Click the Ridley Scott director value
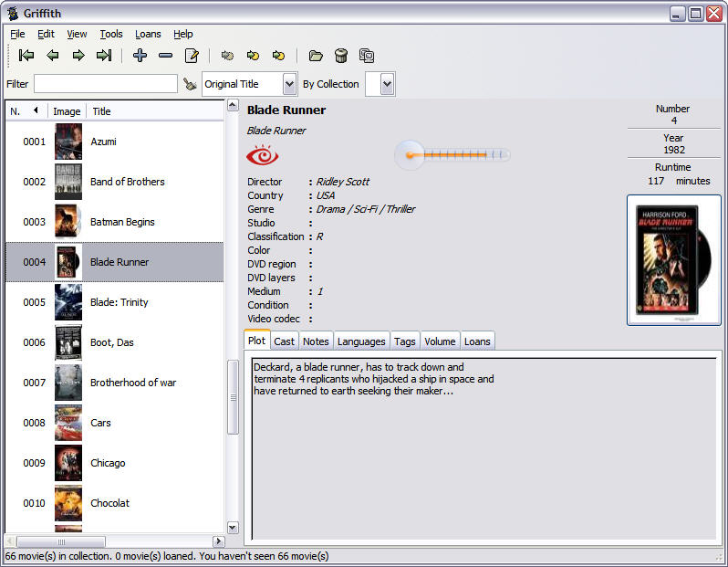This screenshot has height=567, width=728. (343, 182)
